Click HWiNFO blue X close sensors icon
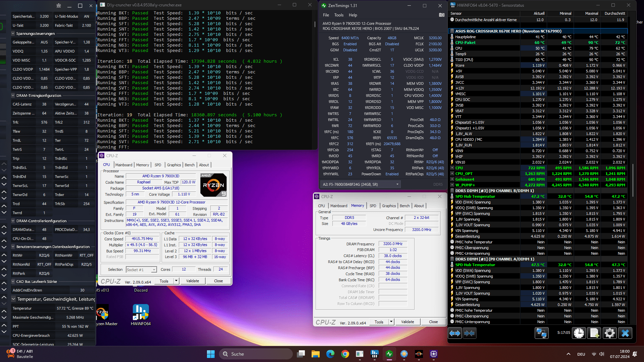The image size is (644, 362). (625, 333)
